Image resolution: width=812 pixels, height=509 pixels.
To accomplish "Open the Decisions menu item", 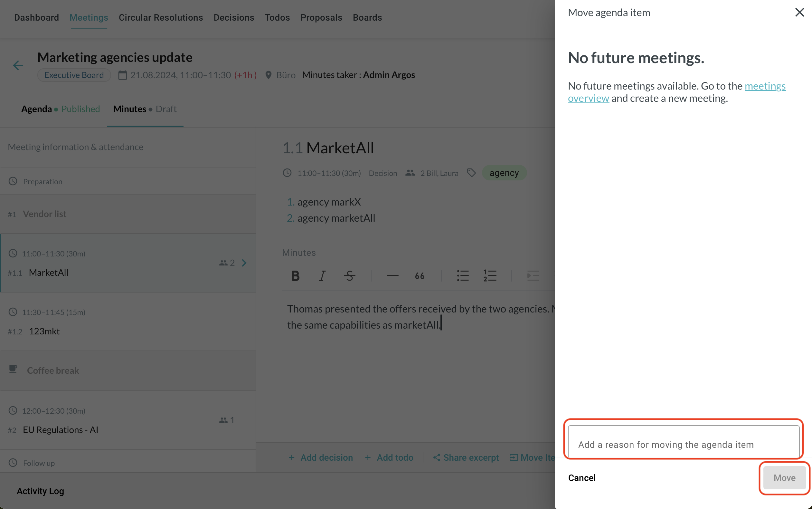I will (x=233, y=17).
